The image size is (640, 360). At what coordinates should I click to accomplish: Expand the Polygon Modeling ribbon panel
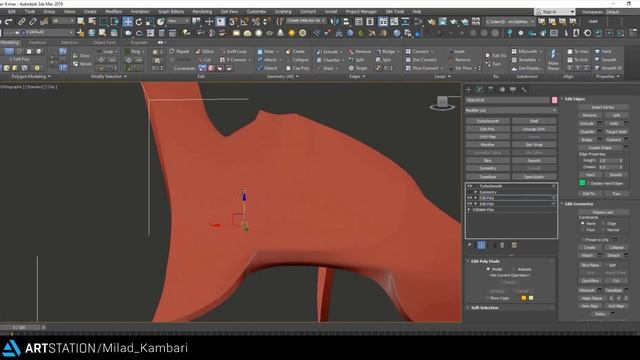31,76
